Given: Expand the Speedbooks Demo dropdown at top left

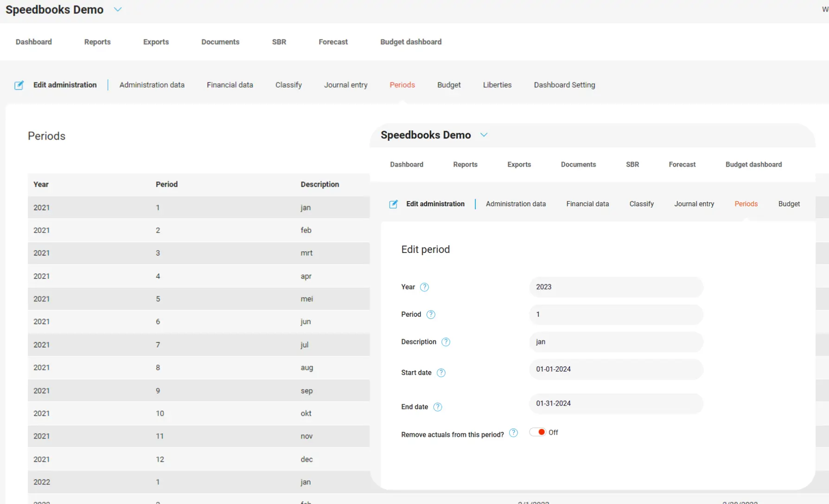Looking at the screenshot, I should pyautogui.click(x=118, y=9).
